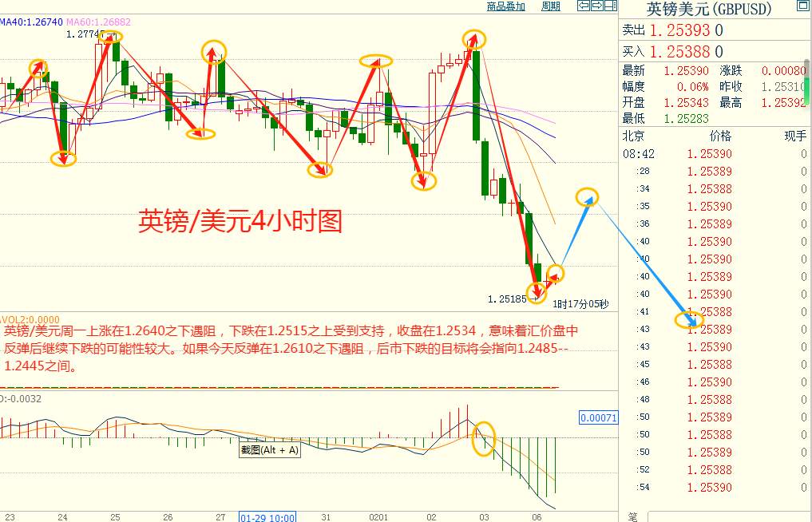This screenshot has width=812, height=522.
Task: Click the 01-29 10:00 date marker
Action: 267,517
